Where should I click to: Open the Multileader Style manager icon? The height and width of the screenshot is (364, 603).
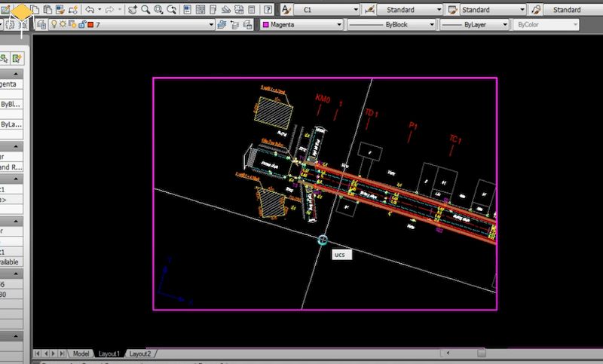point(536,9)
